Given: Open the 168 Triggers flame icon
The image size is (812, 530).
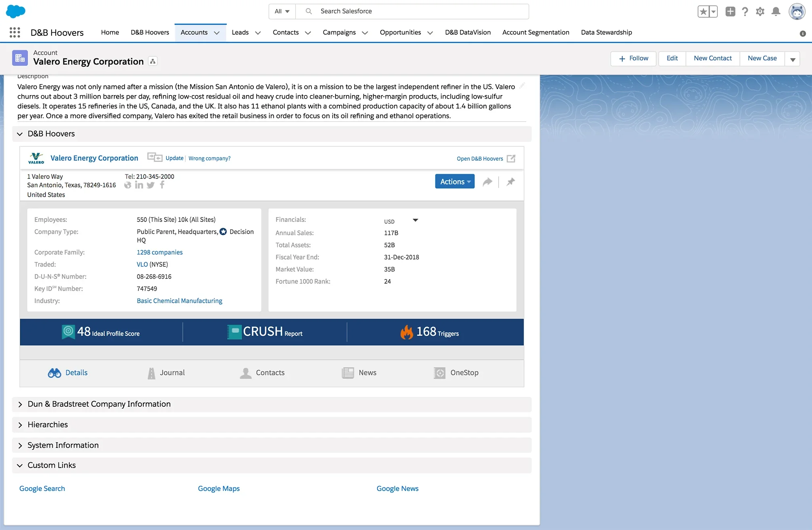Looking at the screenshot, I should tap(407, 332).
